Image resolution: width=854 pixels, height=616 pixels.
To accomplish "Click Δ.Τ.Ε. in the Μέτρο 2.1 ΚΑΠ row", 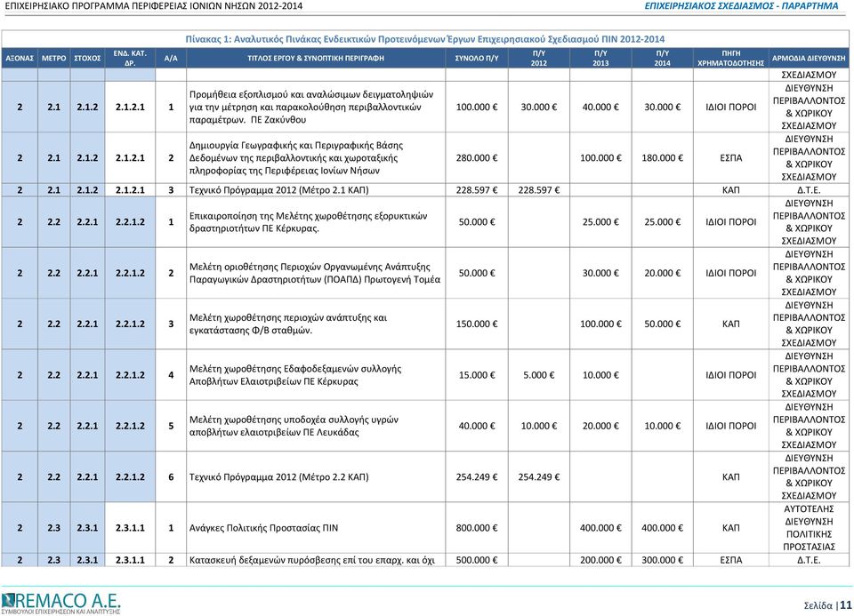I will click(x=809, y=190).
